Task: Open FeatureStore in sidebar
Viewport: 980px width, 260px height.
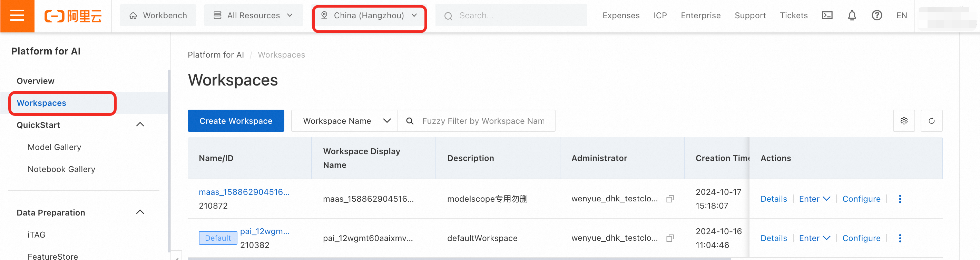Action: [53, 256]
